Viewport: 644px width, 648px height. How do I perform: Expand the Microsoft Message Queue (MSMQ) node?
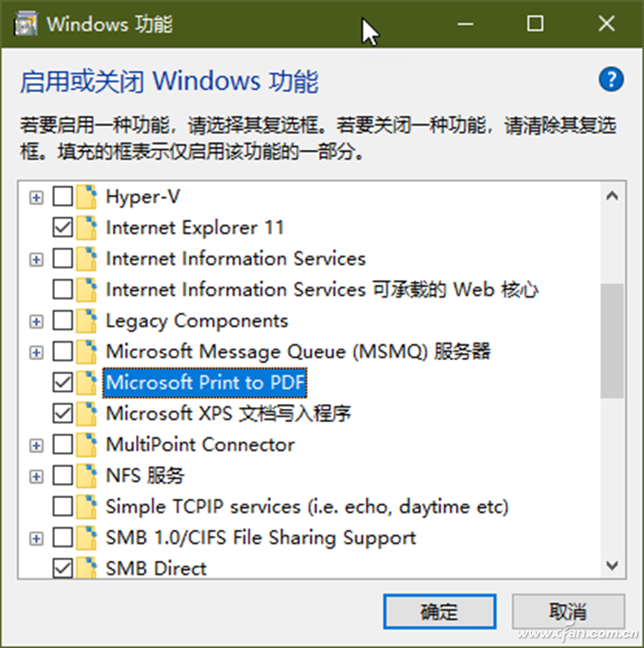(x=36, y=352)
